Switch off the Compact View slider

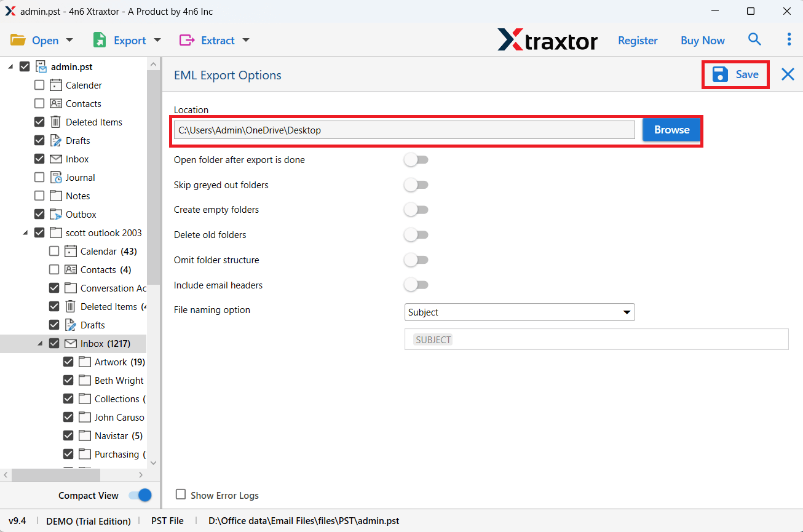pyautogui.click(x=140, y=496)
